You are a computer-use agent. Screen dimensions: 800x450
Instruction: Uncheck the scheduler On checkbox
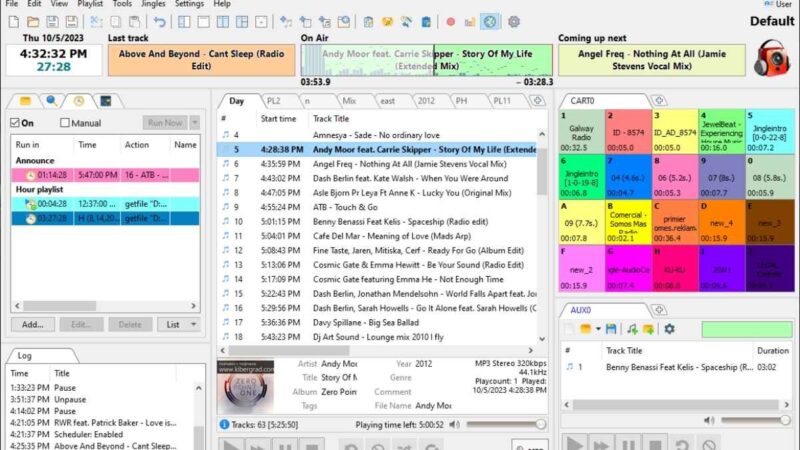[15, 123]
